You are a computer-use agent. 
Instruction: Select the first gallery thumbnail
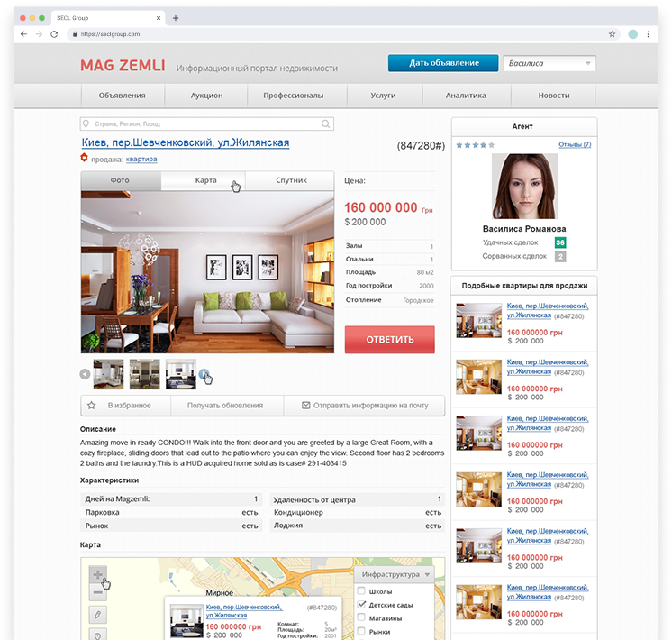pyautogui.click(x=108, y=374)
